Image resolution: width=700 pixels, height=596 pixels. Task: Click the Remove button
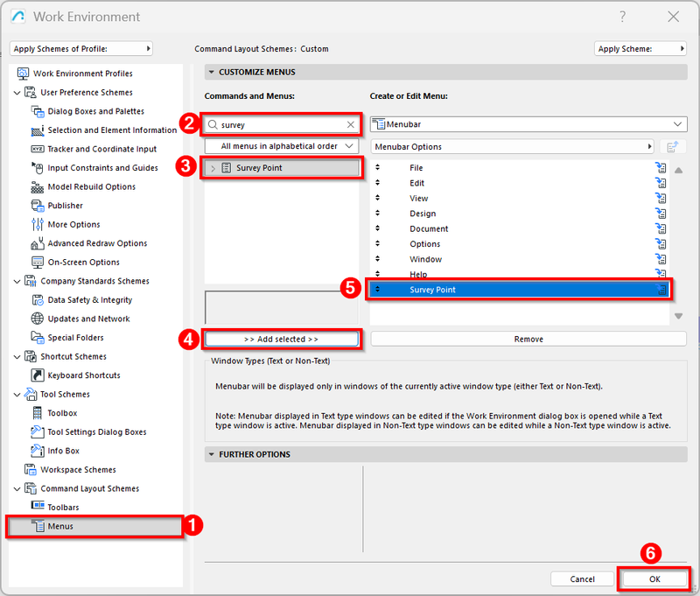(528, 339)
